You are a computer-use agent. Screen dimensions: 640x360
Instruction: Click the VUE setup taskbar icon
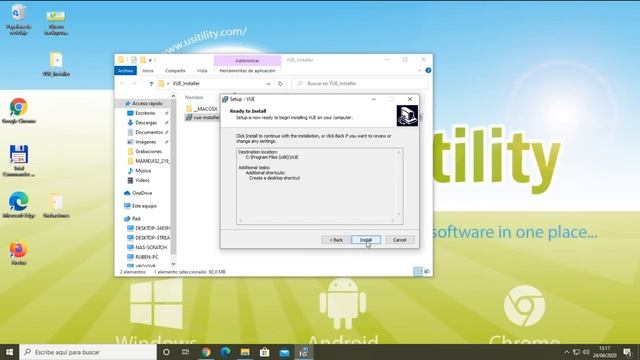point(304,352)
